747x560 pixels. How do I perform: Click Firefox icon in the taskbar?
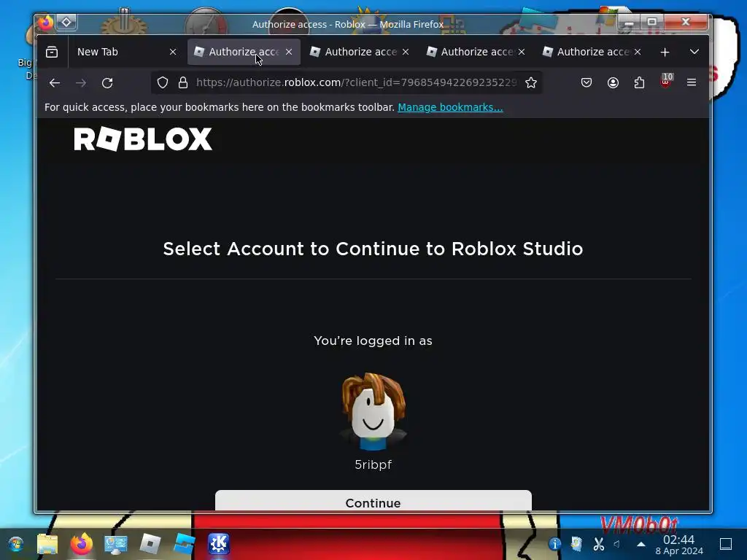82,543
